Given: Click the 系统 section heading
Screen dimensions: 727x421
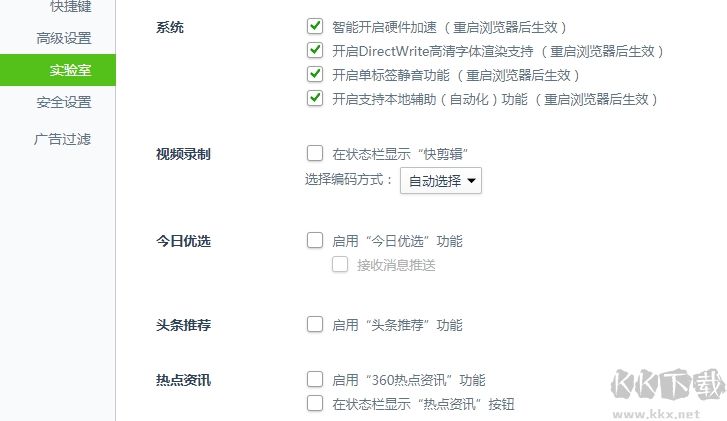Looking at the screenshot, I should tap(170, 27).
